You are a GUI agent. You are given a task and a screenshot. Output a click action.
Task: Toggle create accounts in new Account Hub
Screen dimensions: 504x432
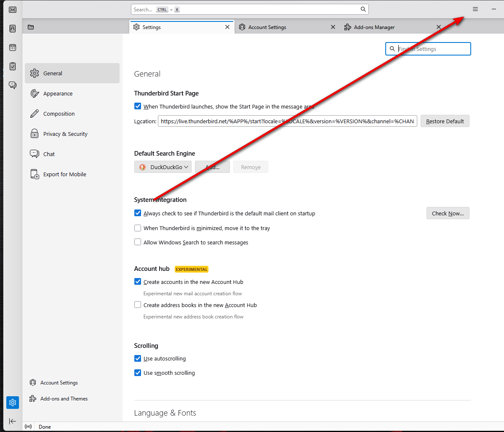[x=138, y=282]
